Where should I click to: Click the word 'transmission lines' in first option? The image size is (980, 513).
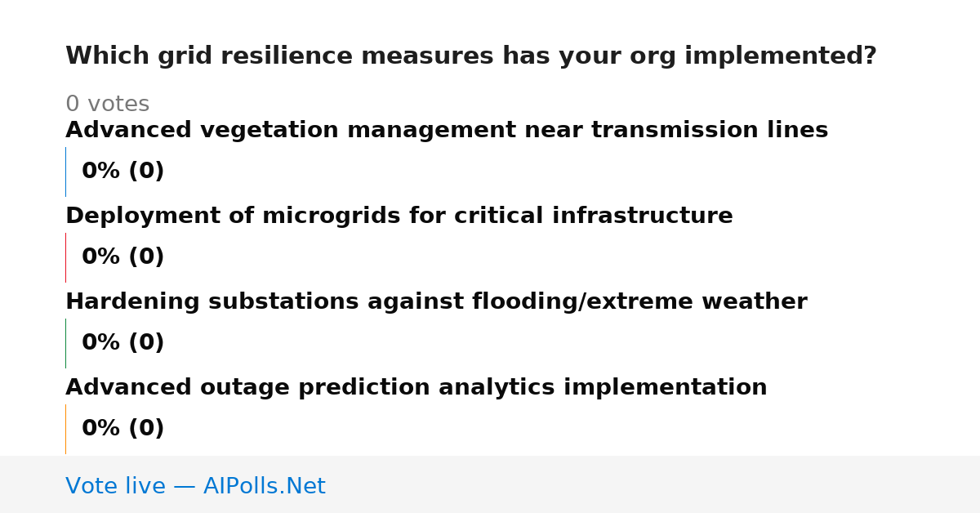710,131
